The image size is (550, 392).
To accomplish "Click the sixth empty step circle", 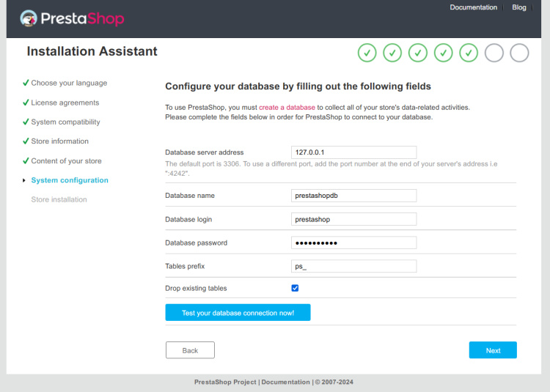I will pyautogui.click(x=494, y=53).
